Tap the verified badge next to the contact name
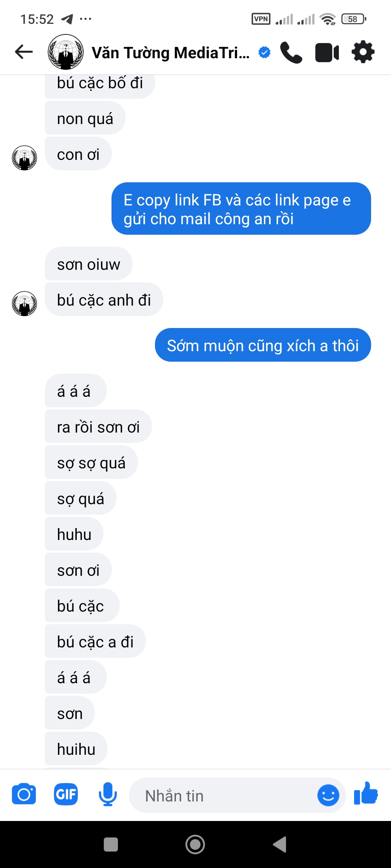Image resolution: width=391 pixels, height=868 pixels. click(264, 52)
